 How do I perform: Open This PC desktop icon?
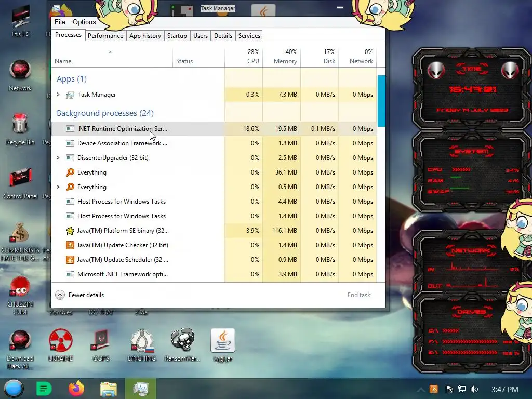click(x=20, y=22)
